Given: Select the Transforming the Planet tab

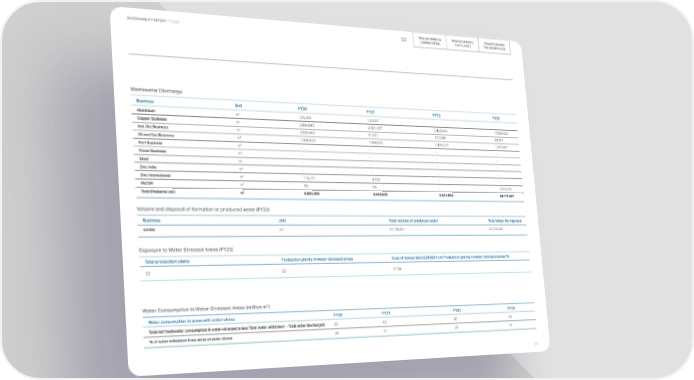Looking at the screenshot, I should coord(462,44).
